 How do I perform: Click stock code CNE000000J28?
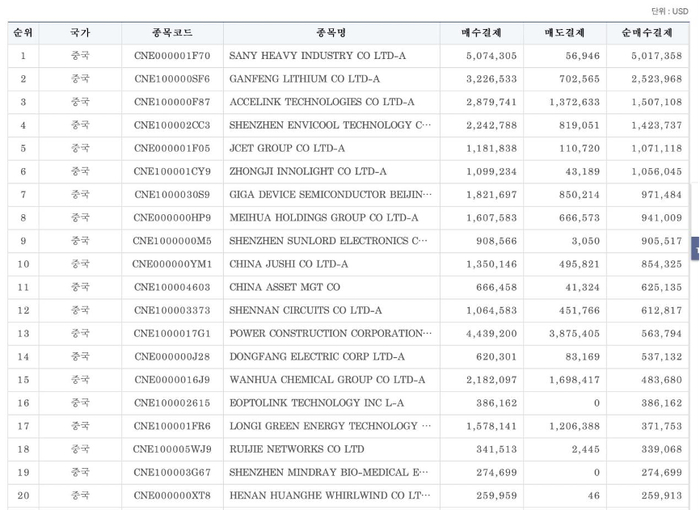[x=172, y=357]
